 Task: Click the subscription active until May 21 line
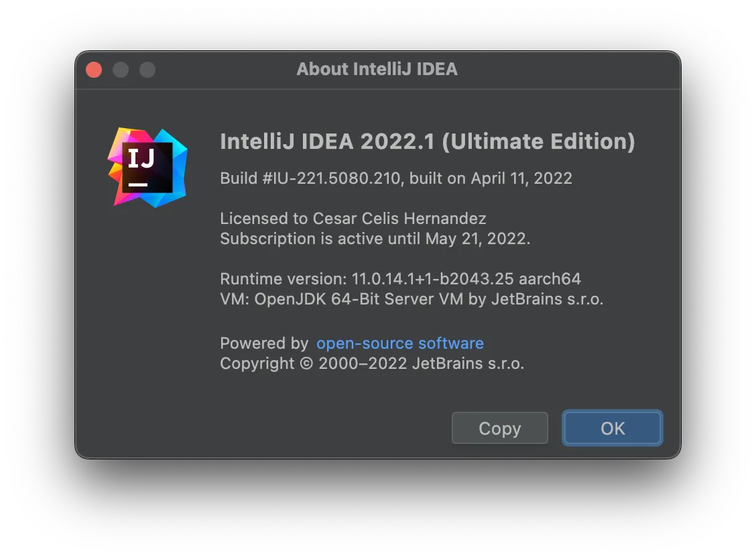375,239
